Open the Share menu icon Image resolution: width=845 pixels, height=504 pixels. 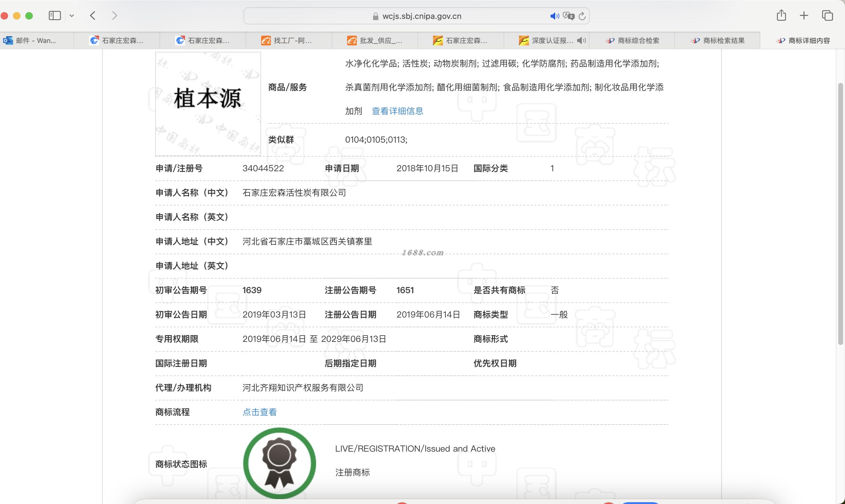click(x=781, y=16)
